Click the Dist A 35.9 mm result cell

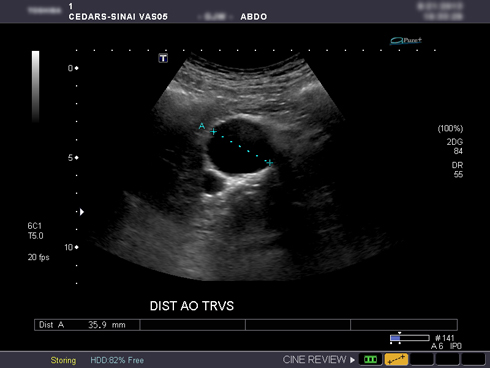(x=87, y=325)
